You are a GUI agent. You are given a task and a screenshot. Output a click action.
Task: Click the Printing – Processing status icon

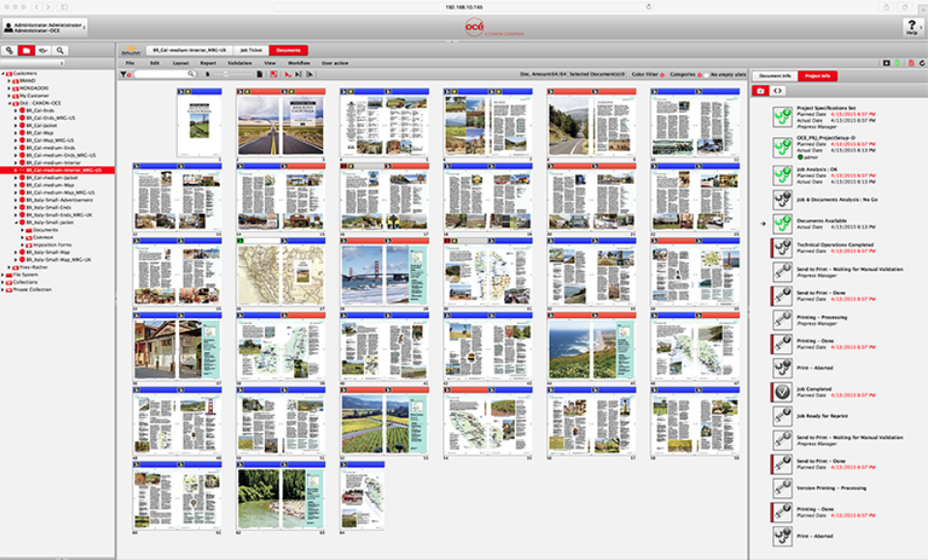782,320
